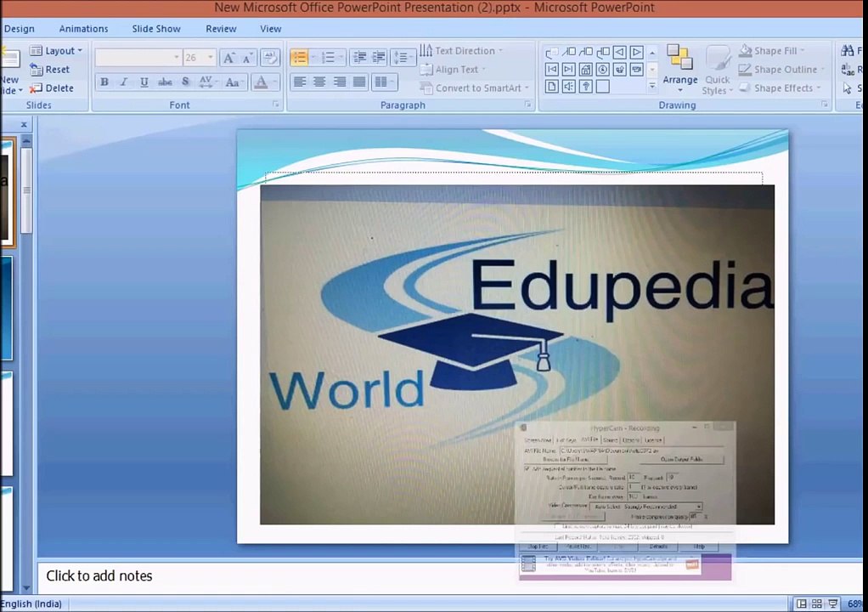Center the paragraph text

tap(319, 82)
